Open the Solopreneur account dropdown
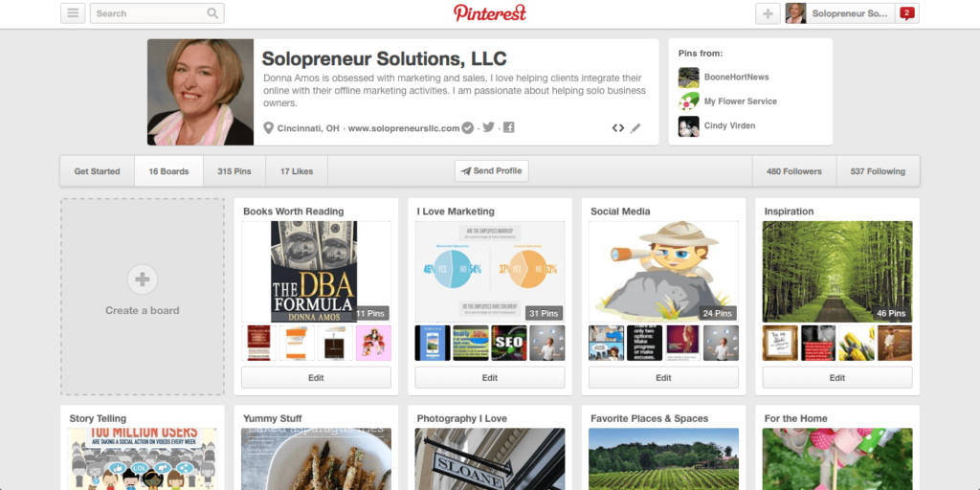 [840, 13]
